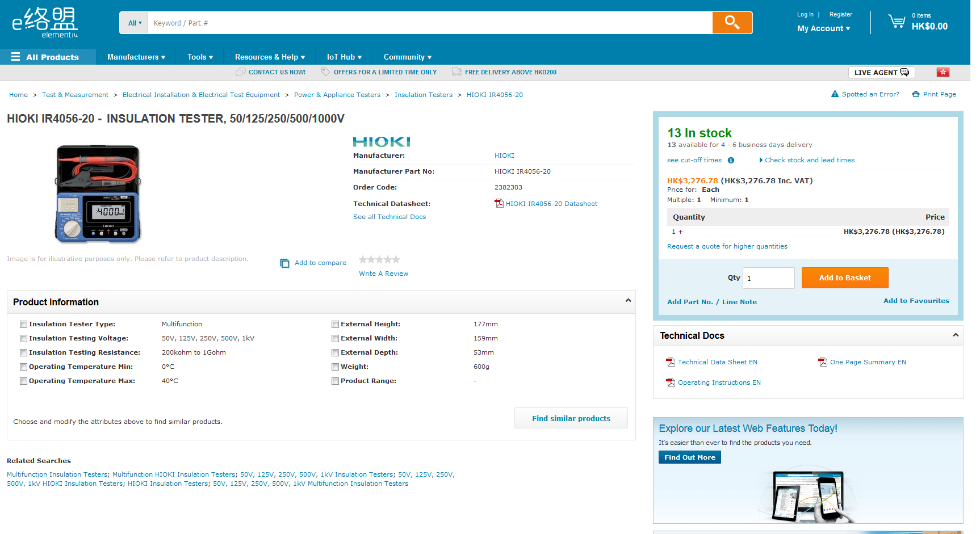
Task: Click the PDF icon for Operating Instructions EN
Action: [671, 382]
